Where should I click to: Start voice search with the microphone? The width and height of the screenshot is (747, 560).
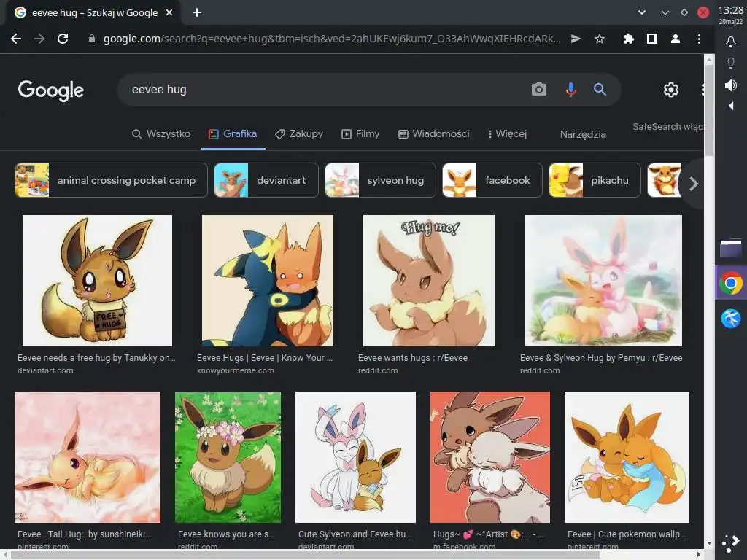[570, 89]
